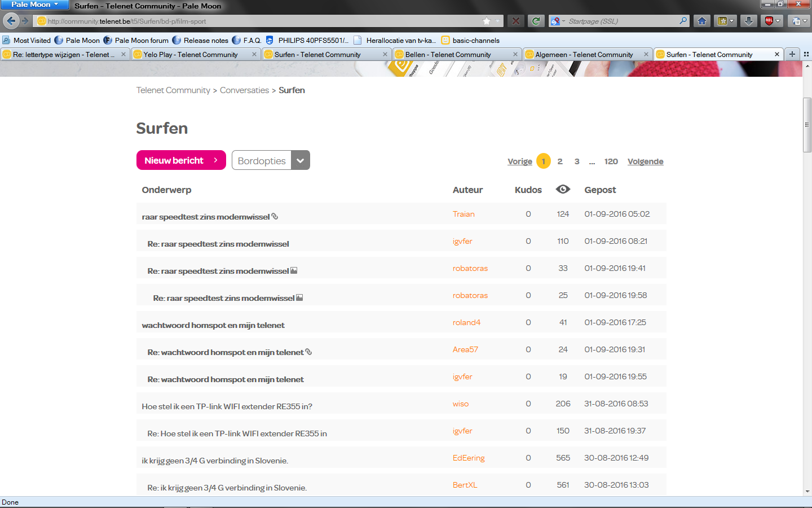
Task: Click the views eye icon column header
Action: coord(563,189)
